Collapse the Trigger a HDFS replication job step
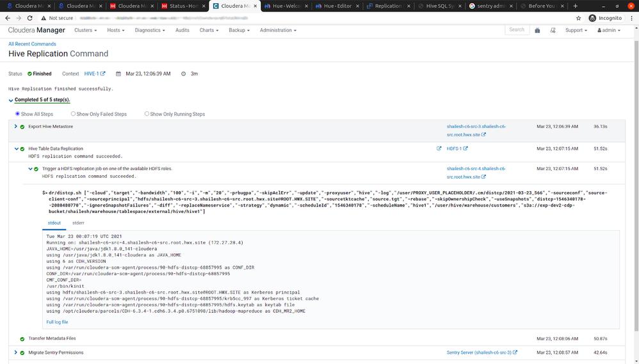Image resolution: width=639 pixels, height=364 pixels. click(30, 168)
